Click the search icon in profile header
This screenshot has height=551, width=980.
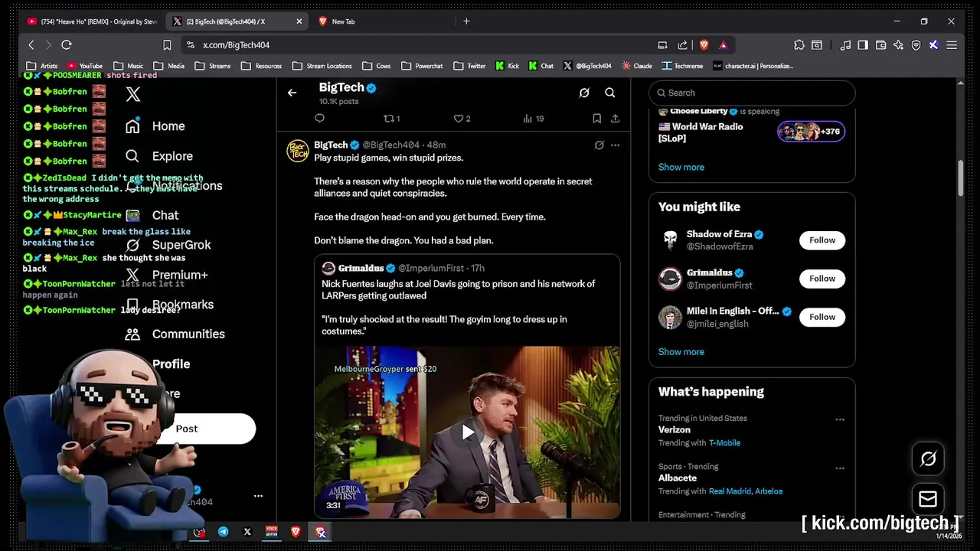tap(610, 93)
